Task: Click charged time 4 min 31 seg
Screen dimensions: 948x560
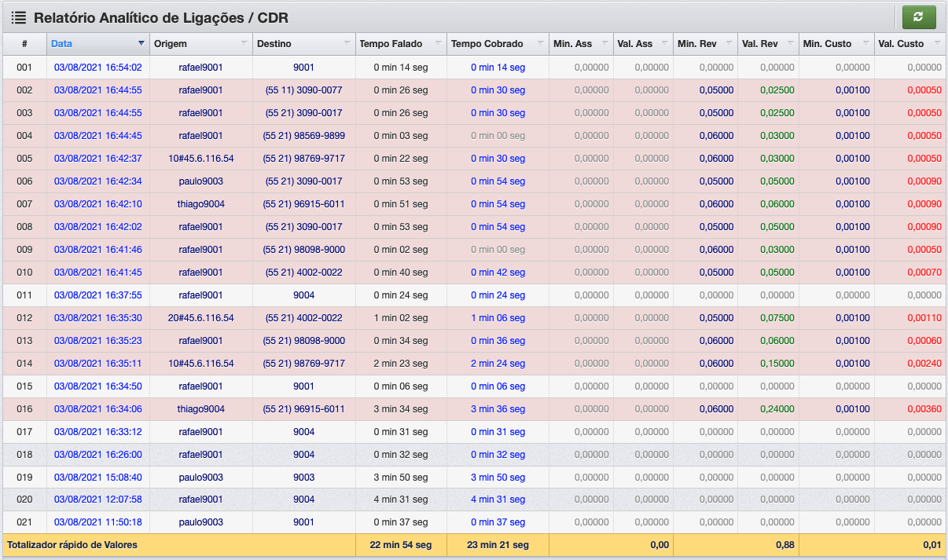Action: pos(498,500)
